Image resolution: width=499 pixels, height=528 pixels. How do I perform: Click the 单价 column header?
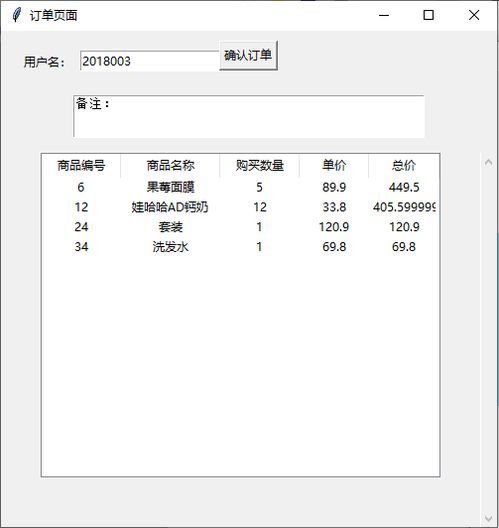coord(334,165)
